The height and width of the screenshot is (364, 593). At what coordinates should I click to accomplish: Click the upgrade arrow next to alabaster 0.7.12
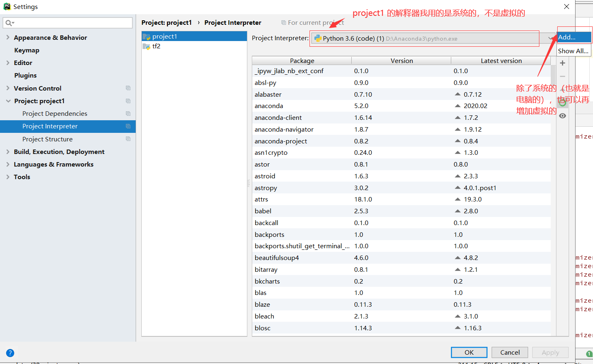tap(459, 94)
